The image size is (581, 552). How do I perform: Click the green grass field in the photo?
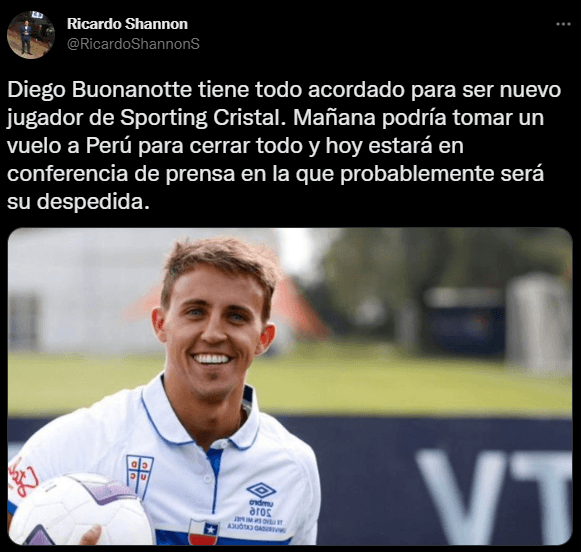(408, 382)
